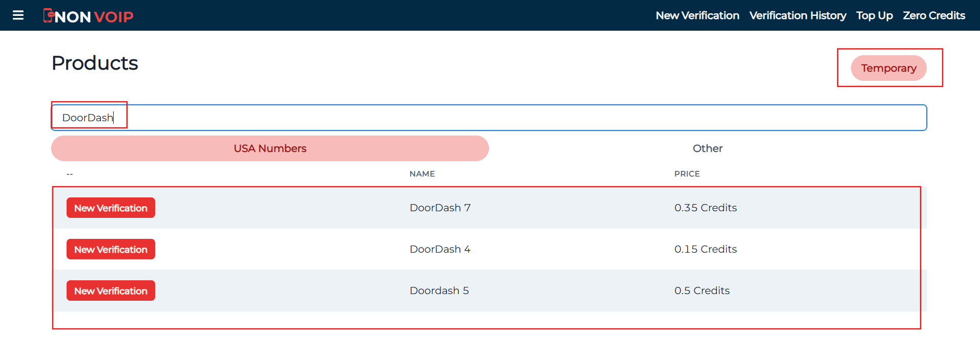Click the DoorDash 7 name cell

[x=440, y=208]
